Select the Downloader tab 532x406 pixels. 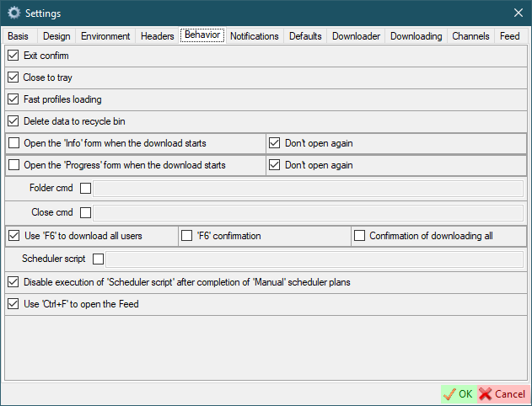356,36
